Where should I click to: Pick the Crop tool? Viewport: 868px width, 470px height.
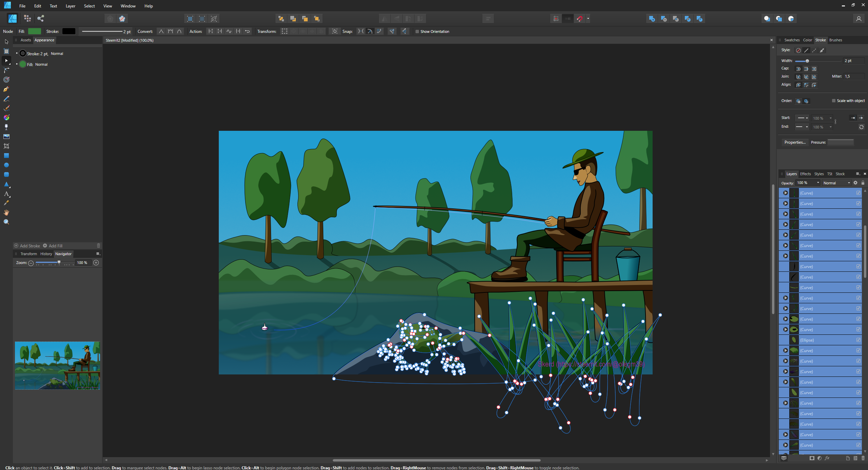tap(6, 146)
